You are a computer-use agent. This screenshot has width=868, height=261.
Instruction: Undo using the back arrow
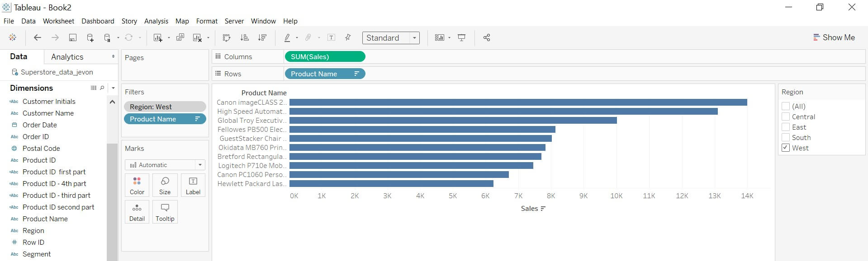click(38, 37)
